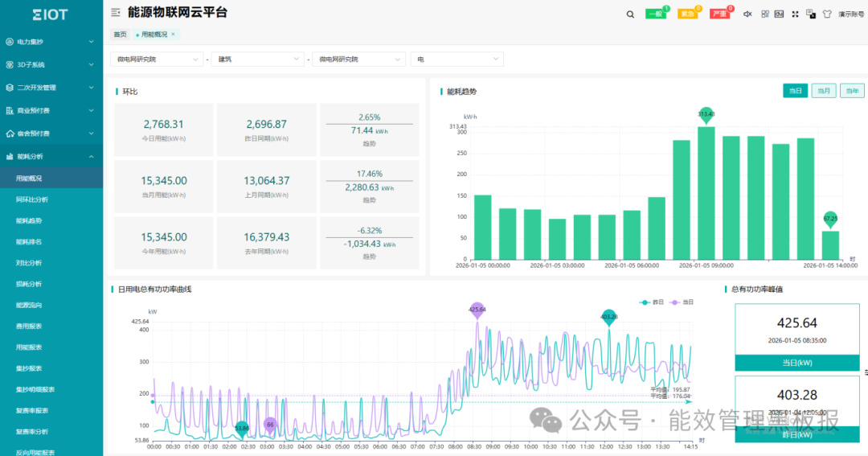Open the yellow 紧急 alarm badge
868x456 pixels.
[688, 14]
